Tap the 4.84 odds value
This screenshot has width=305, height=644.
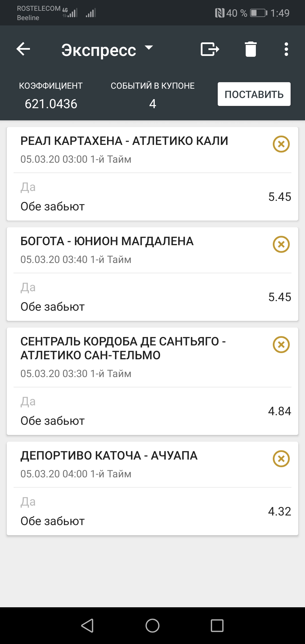279,411
